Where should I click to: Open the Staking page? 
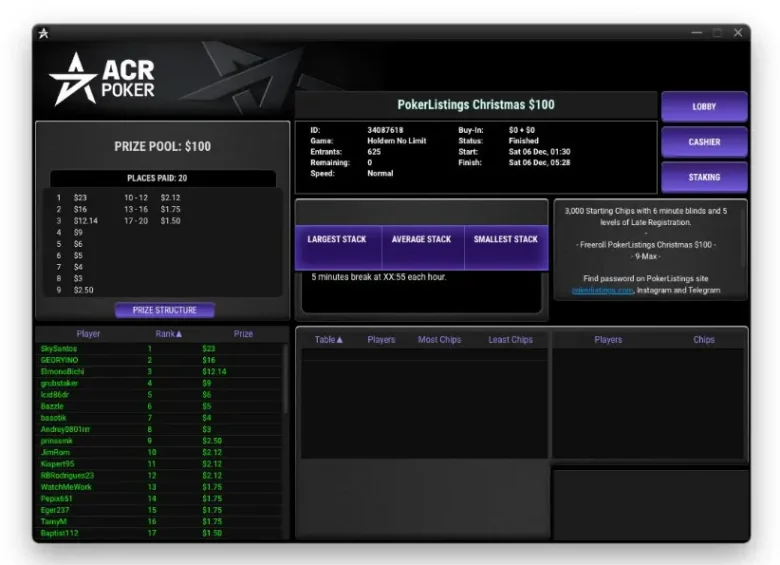704,178
